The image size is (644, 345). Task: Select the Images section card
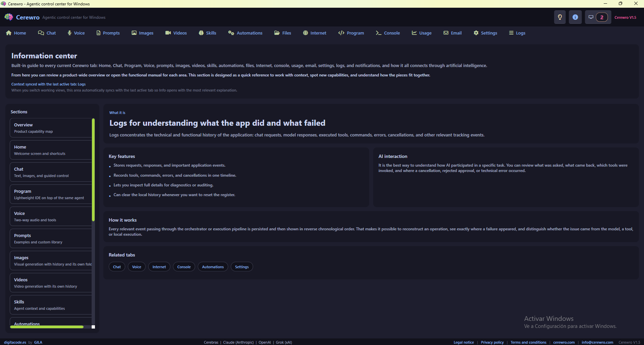(x=51, y=261)
